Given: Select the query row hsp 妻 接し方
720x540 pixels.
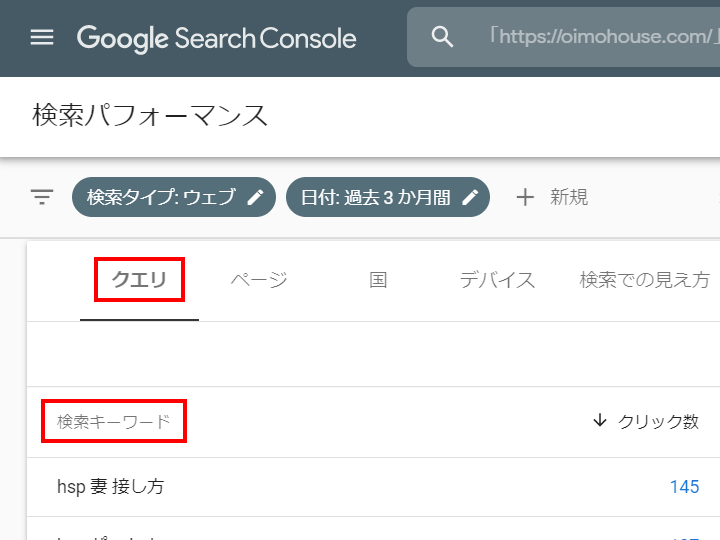Looking at the screenshot, I should (x=111, y=487).
